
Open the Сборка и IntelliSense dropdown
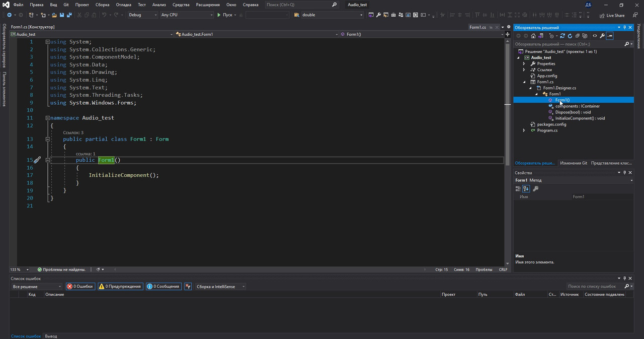[x=220, y=286]
